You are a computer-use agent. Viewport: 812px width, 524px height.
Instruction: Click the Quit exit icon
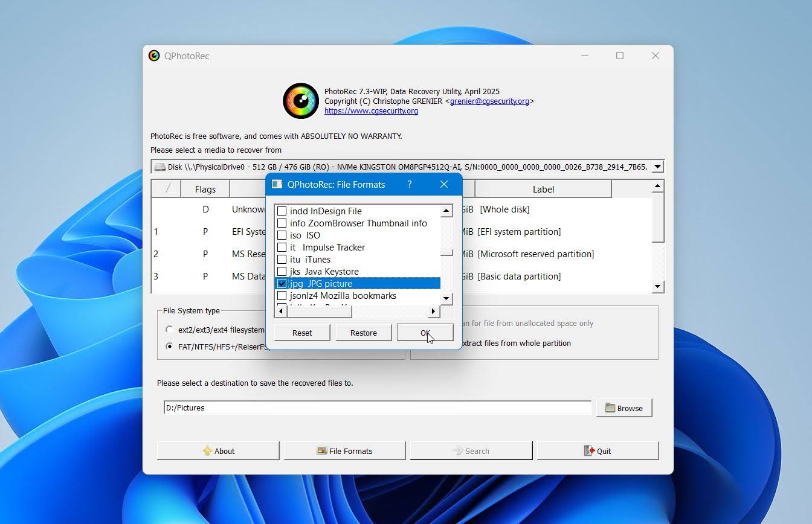tap(587, 450)
